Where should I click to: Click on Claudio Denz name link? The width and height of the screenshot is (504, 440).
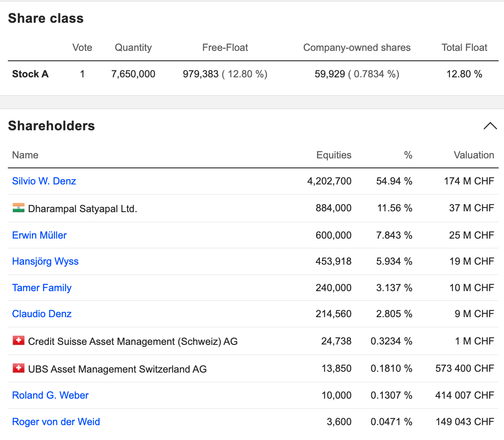tap(42, 314)
